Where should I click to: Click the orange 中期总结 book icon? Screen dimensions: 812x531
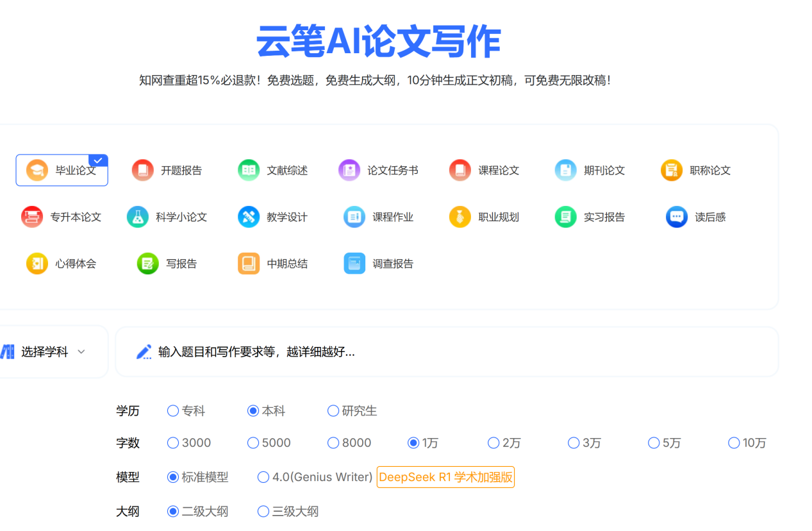pos(249,264)
